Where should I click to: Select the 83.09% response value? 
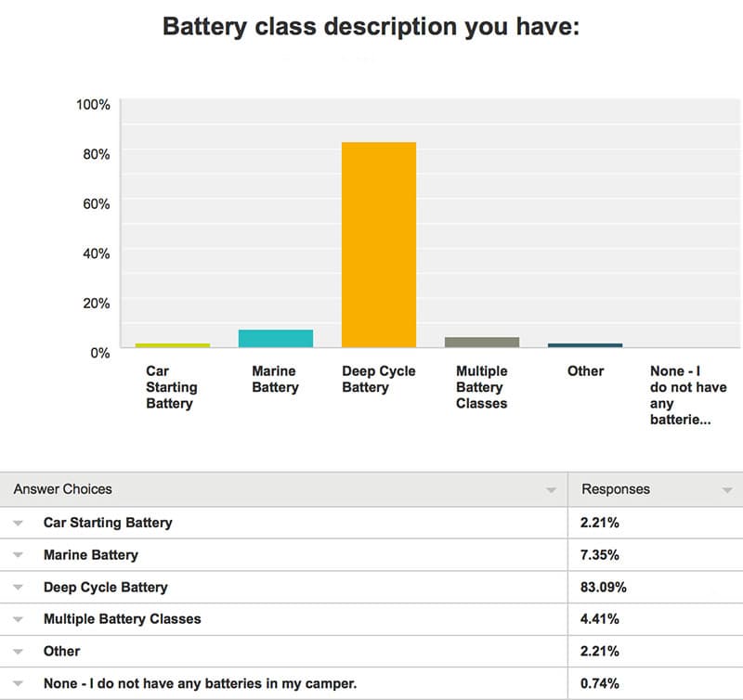pos(603,588)
